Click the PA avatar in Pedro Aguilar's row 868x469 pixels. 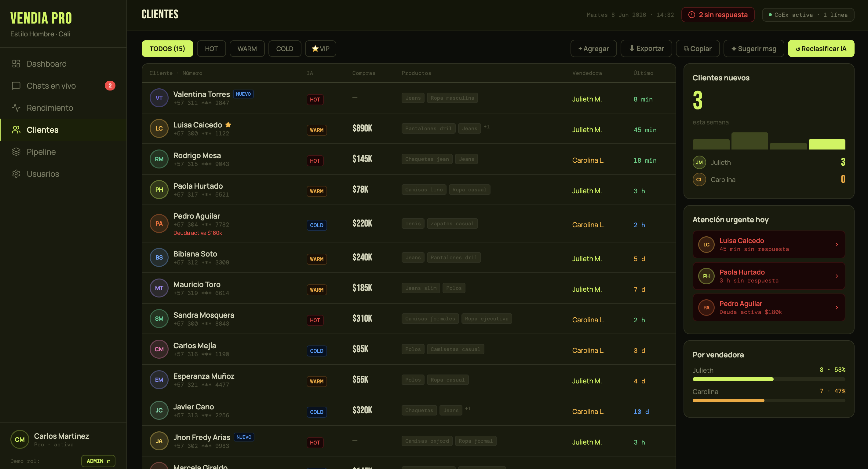(159, 223)
